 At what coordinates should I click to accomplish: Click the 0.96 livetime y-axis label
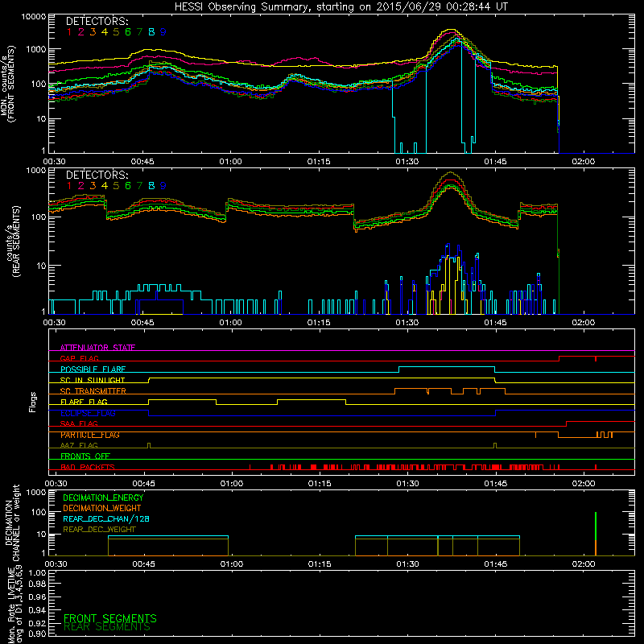pyautogui.click(x=37, y=597)
